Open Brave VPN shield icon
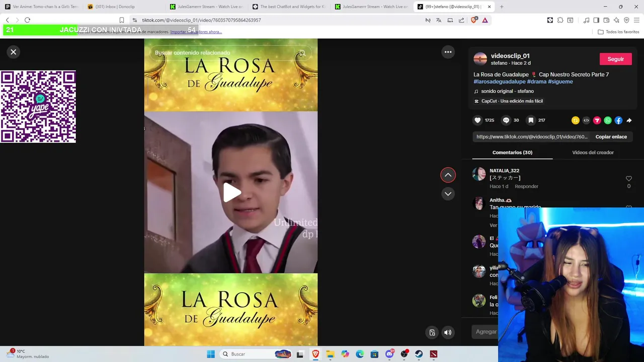 pos(626,20)
